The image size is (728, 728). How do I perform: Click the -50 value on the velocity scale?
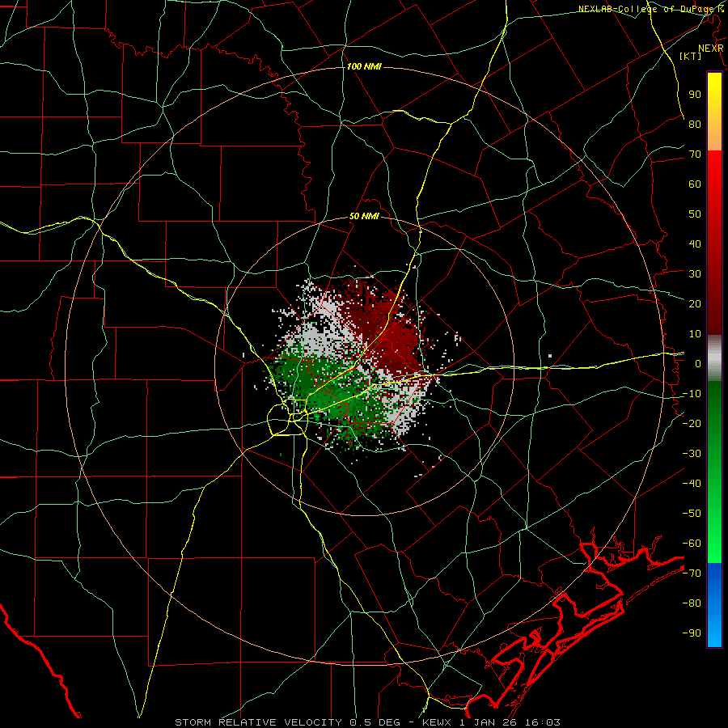click(692, 514)
